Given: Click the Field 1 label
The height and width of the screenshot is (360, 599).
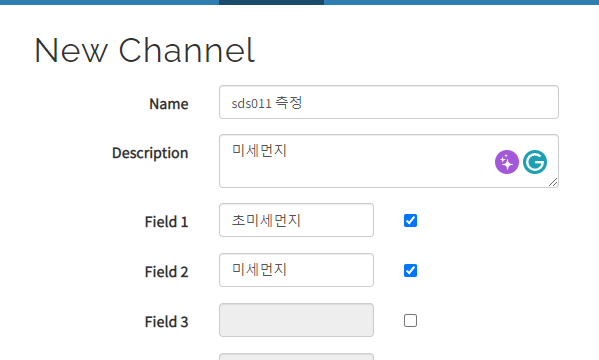Looking at the screenshot, I should click(x=167, y=222).
